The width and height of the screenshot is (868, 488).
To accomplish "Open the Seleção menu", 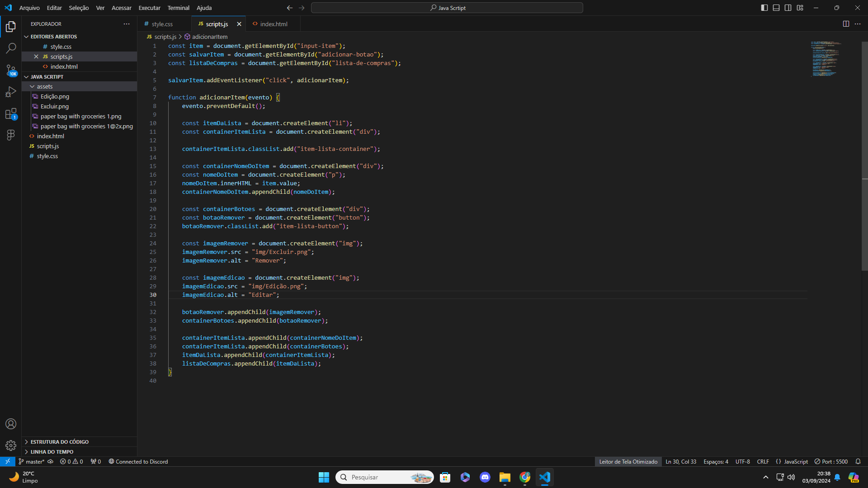I will 79,8.
